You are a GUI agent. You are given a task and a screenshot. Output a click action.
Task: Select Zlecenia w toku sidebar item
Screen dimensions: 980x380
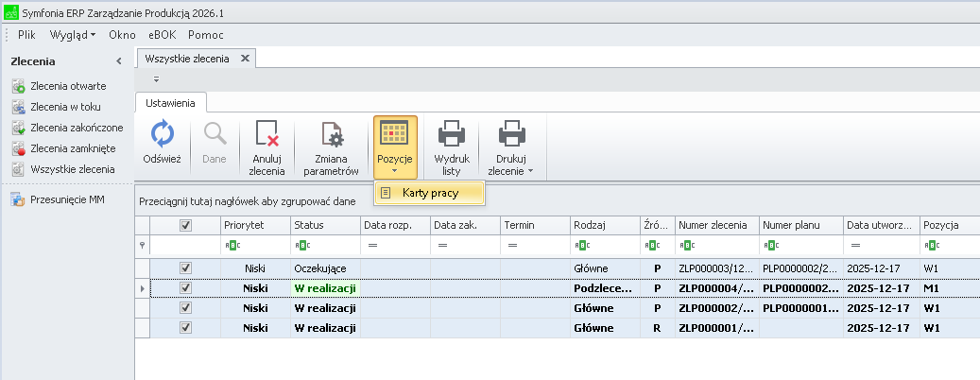tap(64, 107)
